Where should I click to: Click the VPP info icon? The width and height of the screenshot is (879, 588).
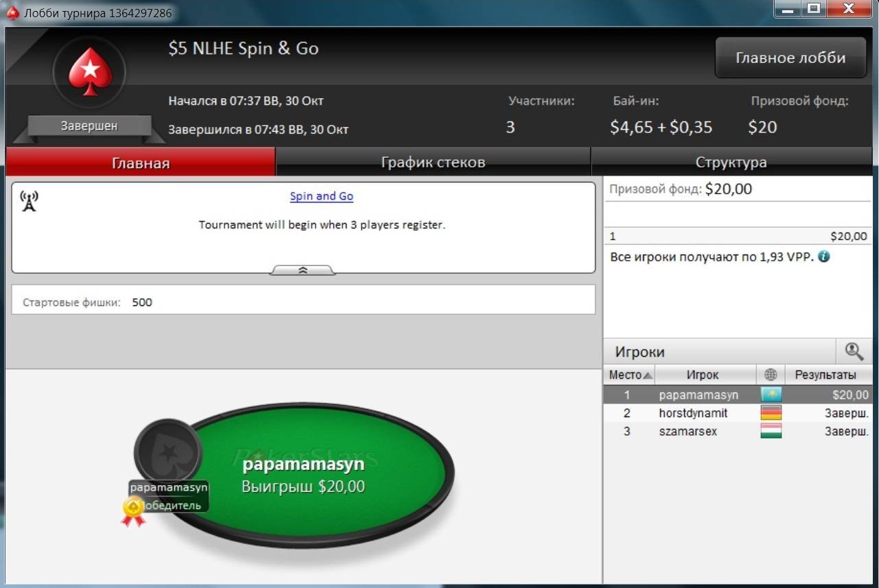(x=824, y=257)
